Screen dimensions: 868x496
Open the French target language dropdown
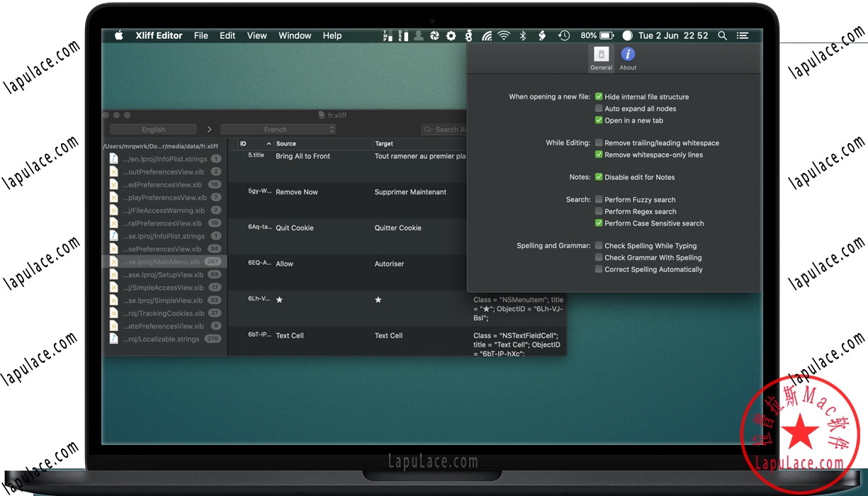278,130
